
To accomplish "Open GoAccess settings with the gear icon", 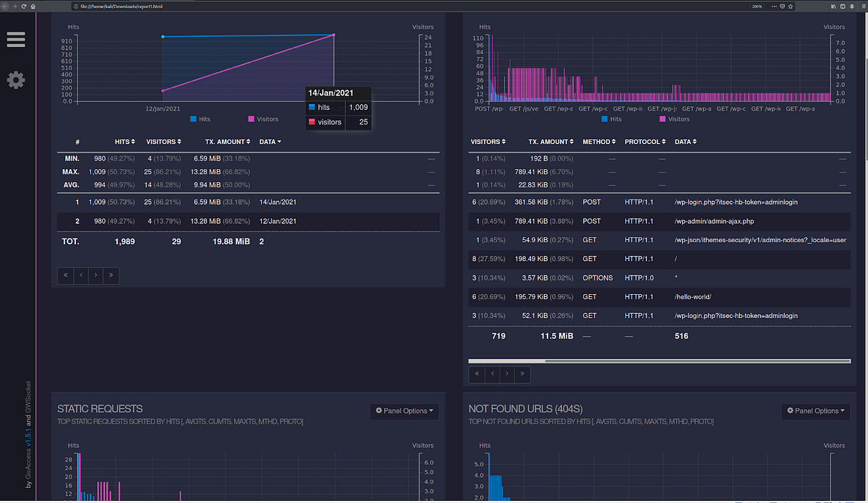I will [x=16, y=80].
